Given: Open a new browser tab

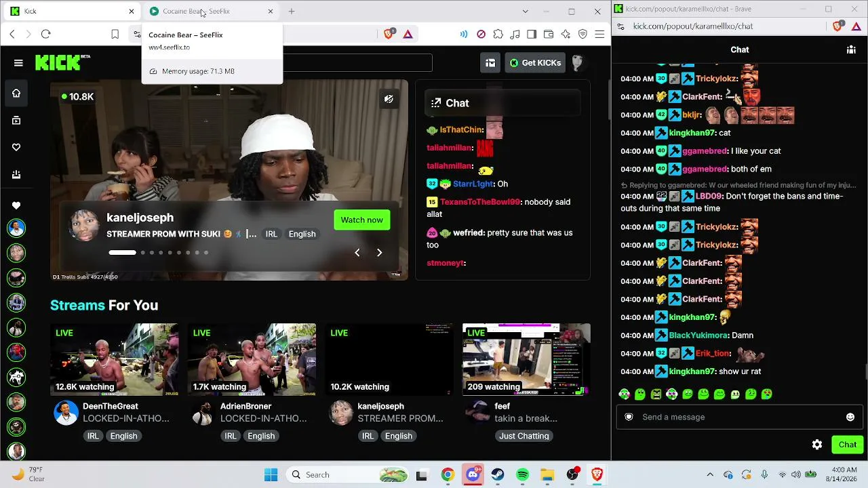Looking at the screenshot, I should (292, 11).
